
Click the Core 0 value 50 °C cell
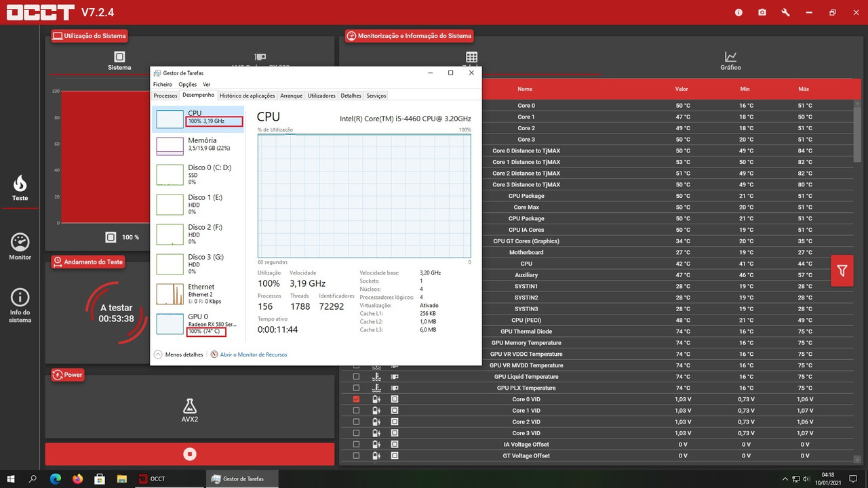682,106
